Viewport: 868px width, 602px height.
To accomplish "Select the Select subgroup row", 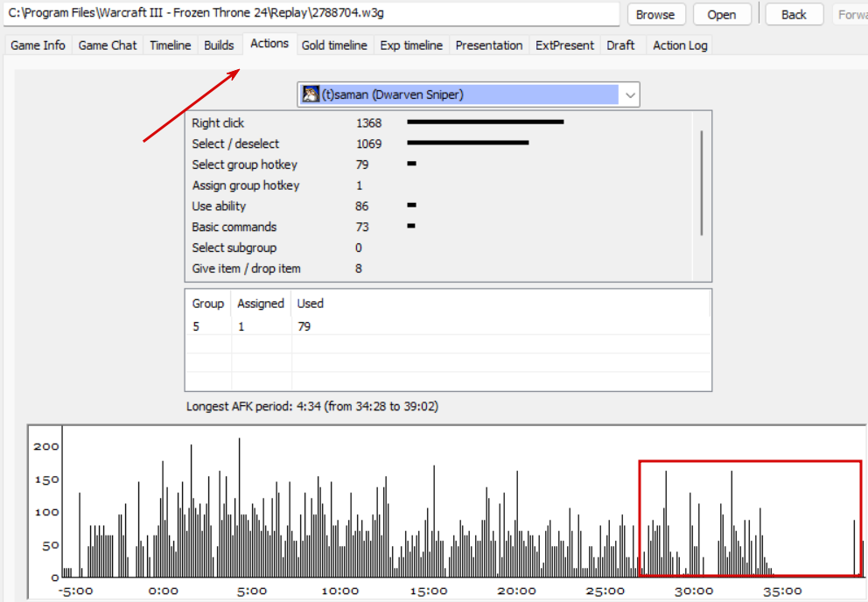I will 438,248.
